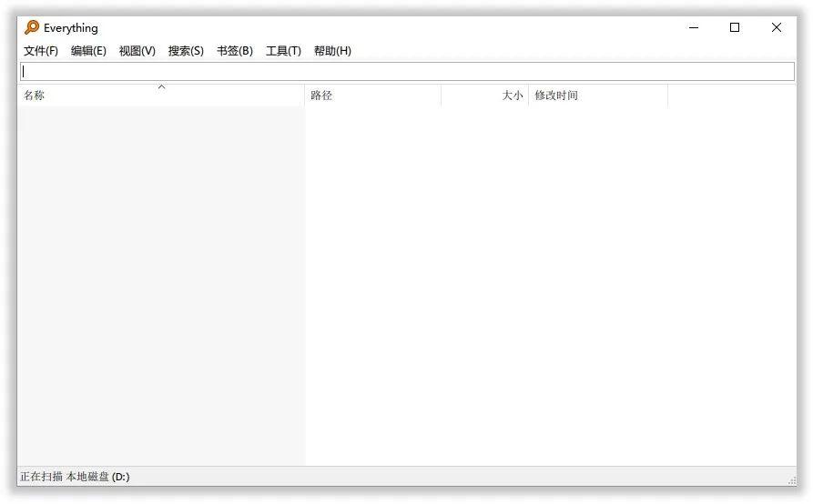Maximize the Everything window
Image resolution: width=813 pixels, height=504 pixels.
pos(735,27)
